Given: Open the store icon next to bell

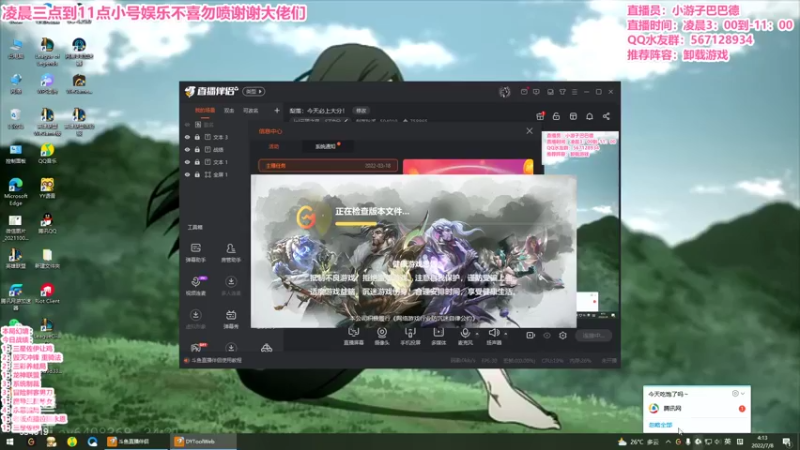Looking at the screenshot, I should click(x=573, y=116).
